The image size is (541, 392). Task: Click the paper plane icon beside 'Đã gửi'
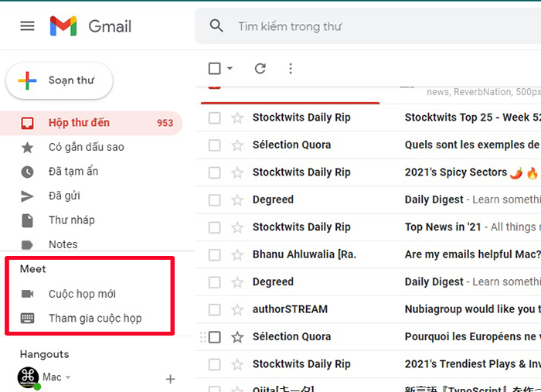27,196
